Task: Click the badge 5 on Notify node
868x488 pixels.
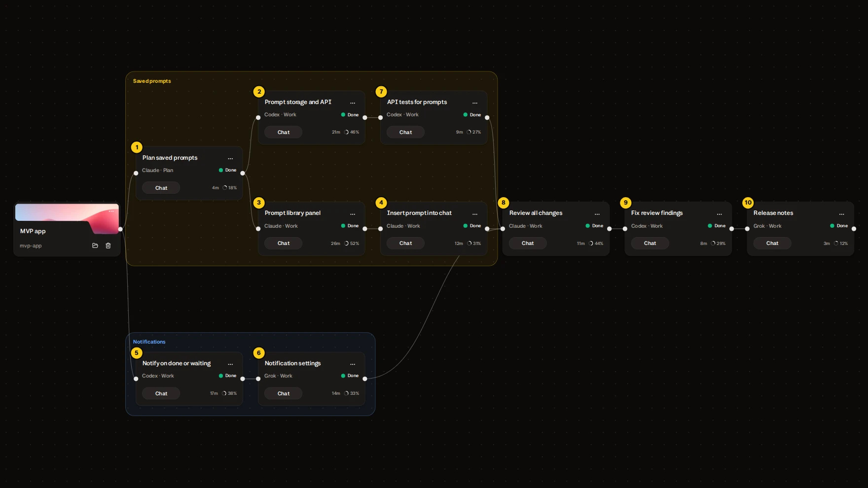Action: tap(137, 353)
